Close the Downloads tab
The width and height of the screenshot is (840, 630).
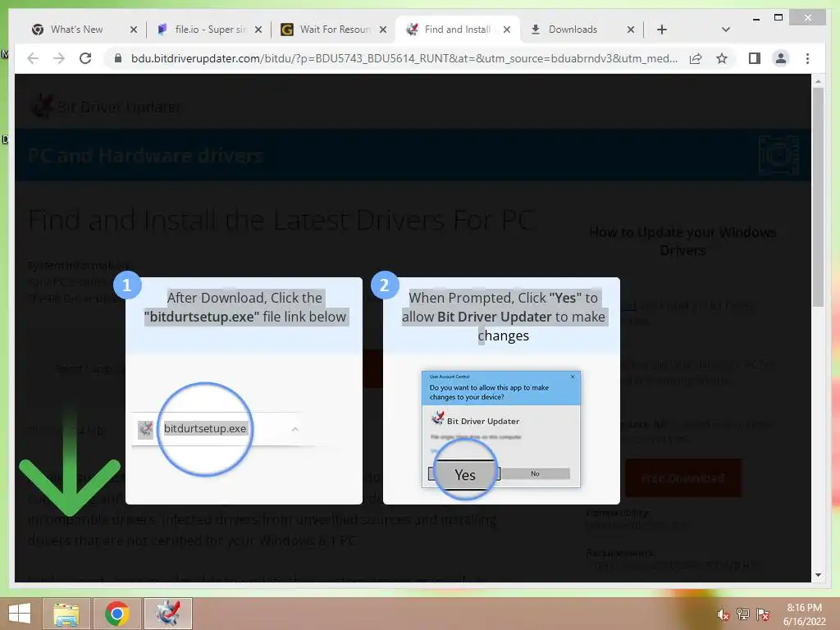[x=631, y=30]
